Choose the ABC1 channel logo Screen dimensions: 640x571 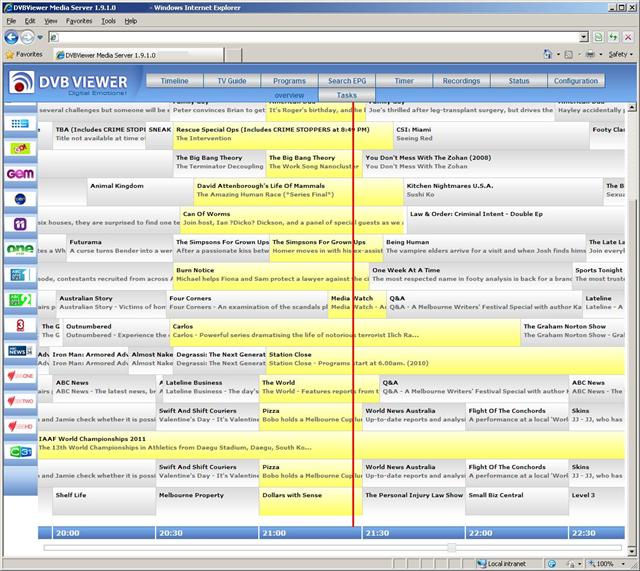20,275
